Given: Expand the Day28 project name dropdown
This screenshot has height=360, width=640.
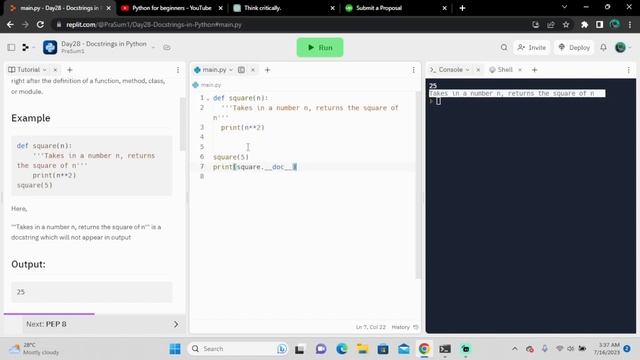Looking at the screenshot, I should 153,47.
